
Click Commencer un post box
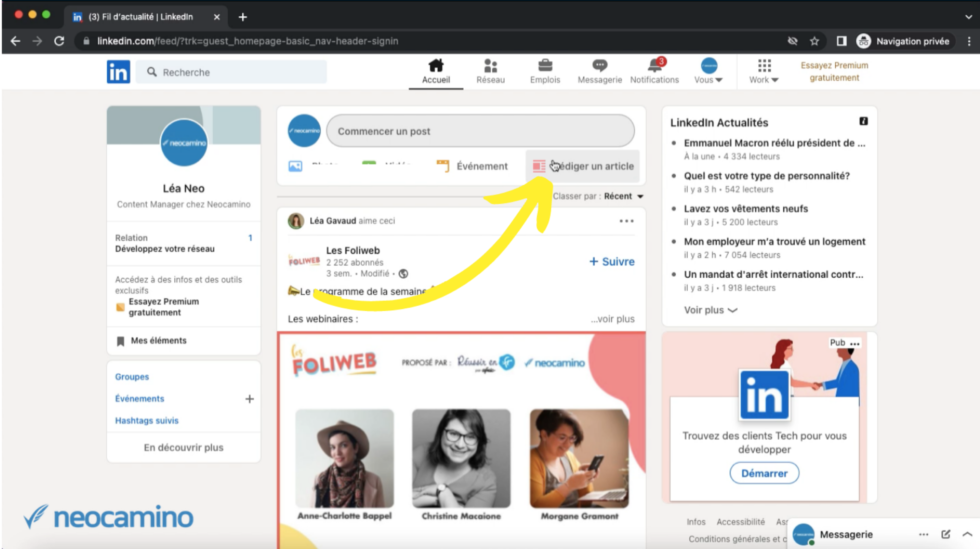coord(480,131)
